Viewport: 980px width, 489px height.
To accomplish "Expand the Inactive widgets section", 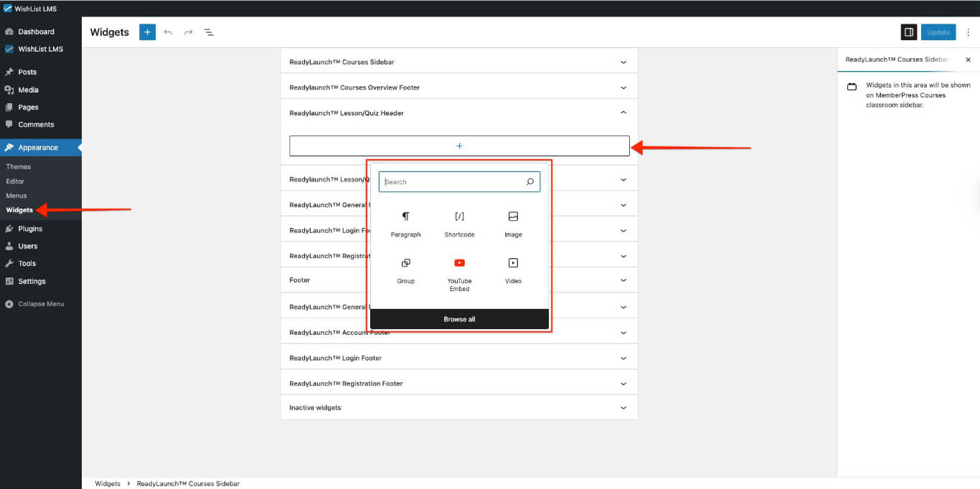I will click(623, 408).
